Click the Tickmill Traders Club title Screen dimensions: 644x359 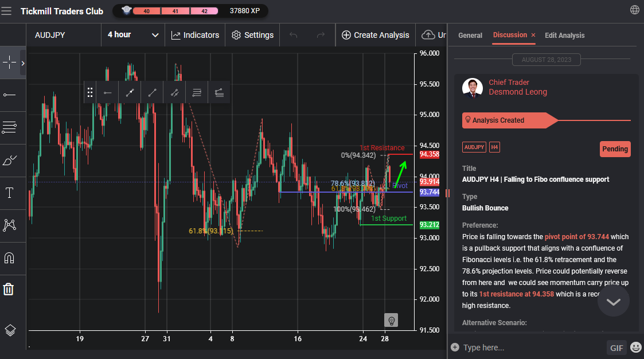[x=62, y=11]
